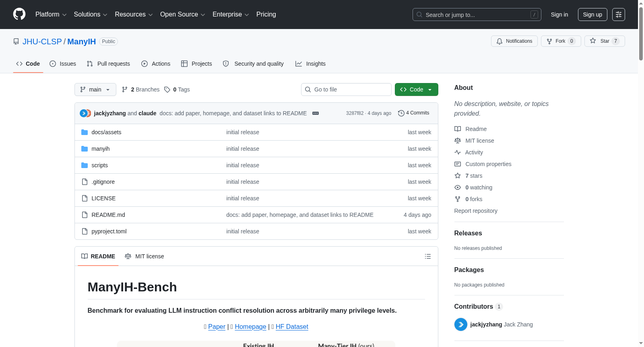Click jackjyzhang avatar in commit row
This screenshot has height=347, width=644.
click(83, 113)
